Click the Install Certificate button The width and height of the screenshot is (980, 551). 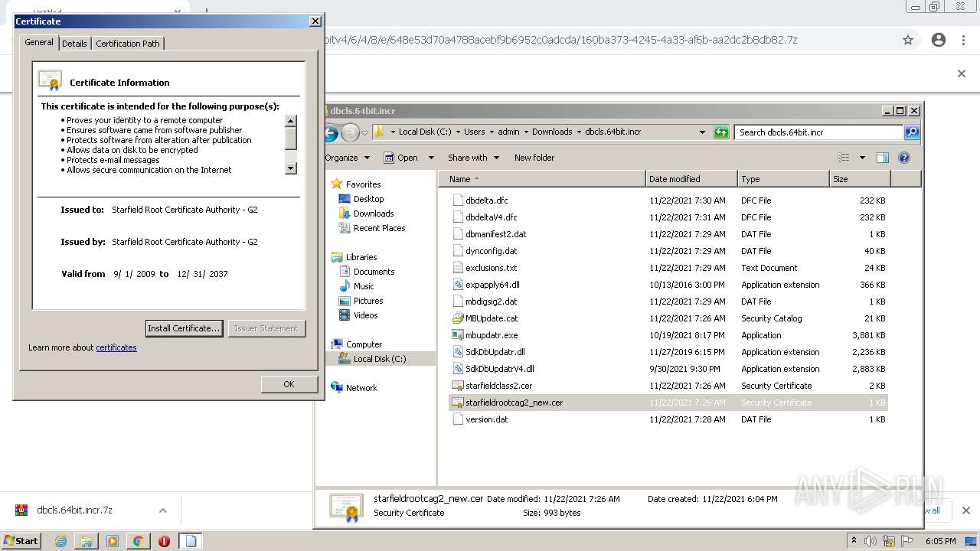coord(184,328)
